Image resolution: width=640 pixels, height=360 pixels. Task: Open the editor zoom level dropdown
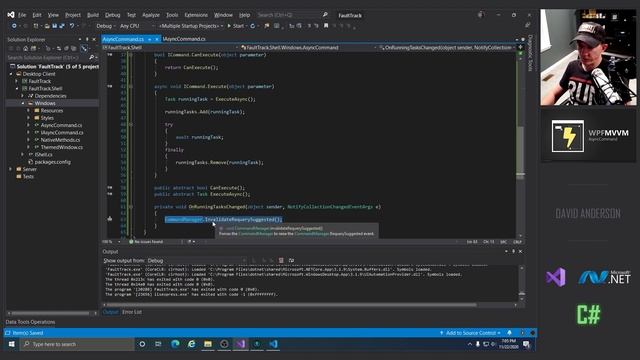111,242
